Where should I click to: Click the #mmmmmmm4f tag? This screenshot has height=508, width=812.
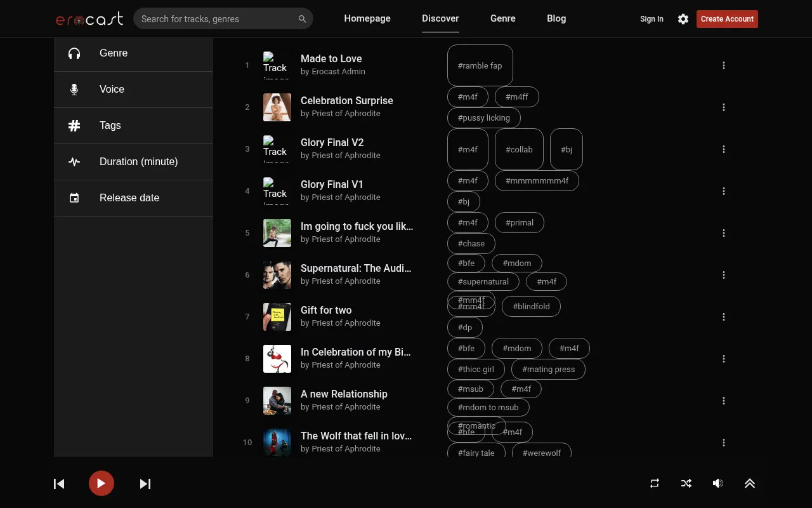(x=537, y=181)
